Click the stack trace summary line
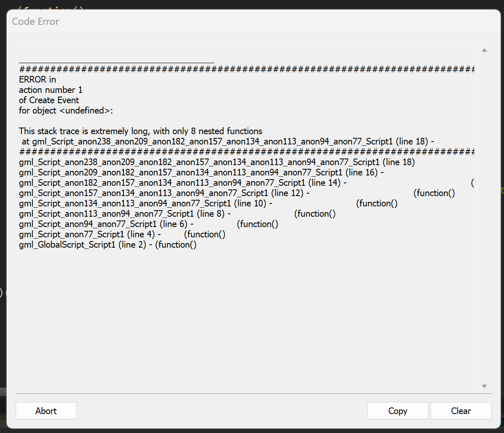The width and height of the screenshot is (504, 433). pos(140,131)
